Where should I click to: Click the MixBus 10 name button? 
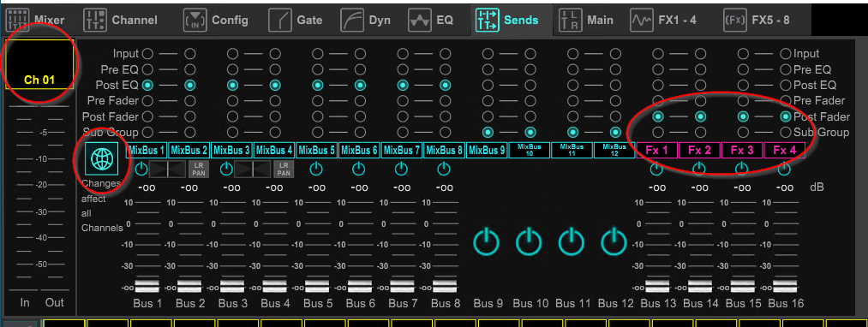click(530, 150)
